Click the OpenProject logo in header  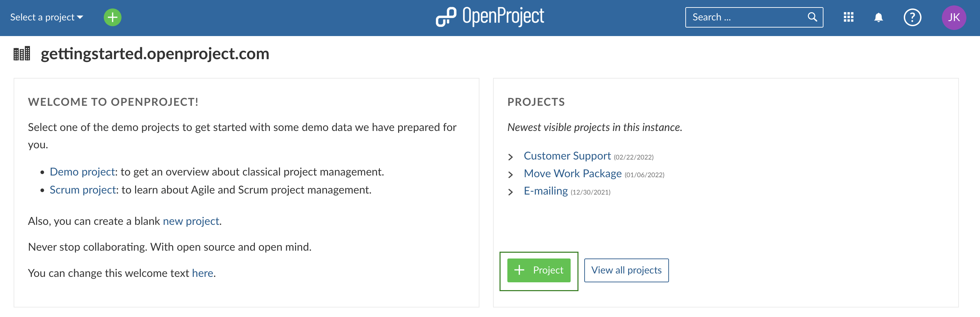[490, 17]
